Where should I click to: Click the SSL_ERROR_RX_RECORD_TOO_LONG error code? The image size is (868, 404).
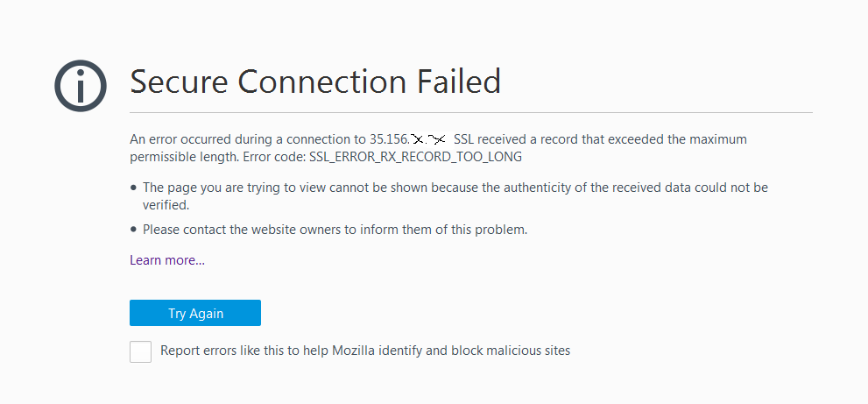pyautogui.click(x=415, y=157)
